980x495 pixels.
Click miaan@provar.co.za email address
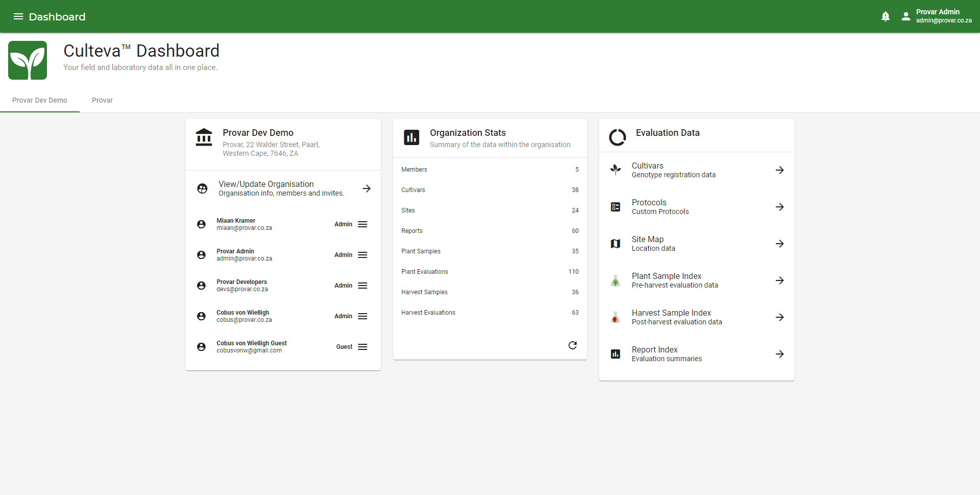[x=244, y=228]
